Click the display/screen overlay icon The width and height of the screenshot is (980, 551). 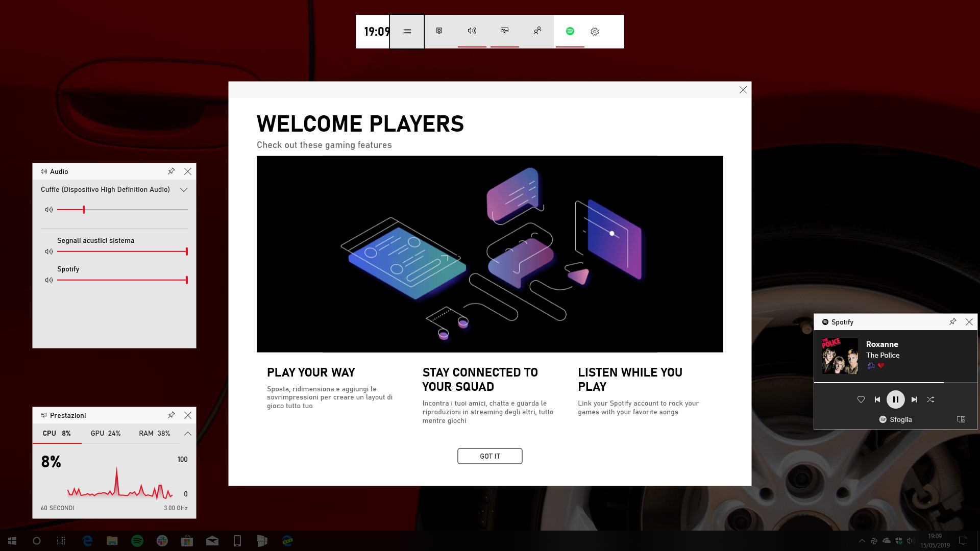click(x=505, y=31)
